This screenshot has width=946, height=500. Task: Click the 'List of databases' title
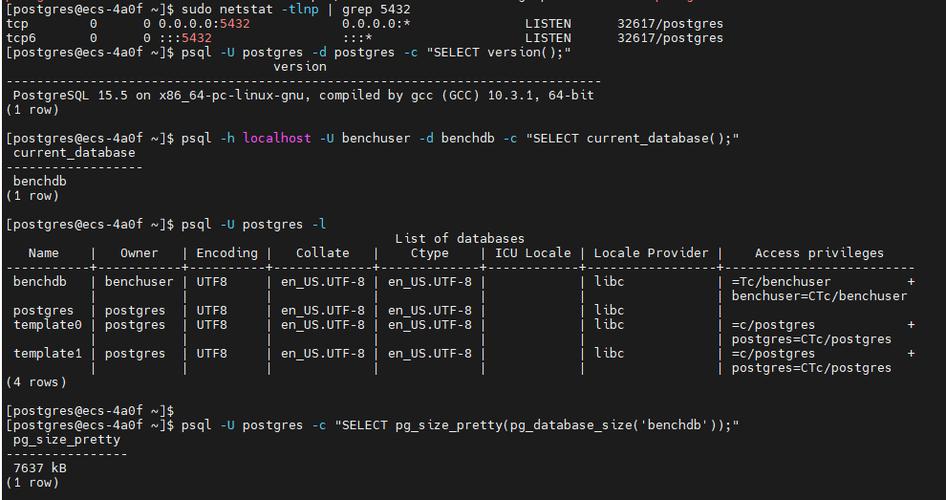click(460, 239)
